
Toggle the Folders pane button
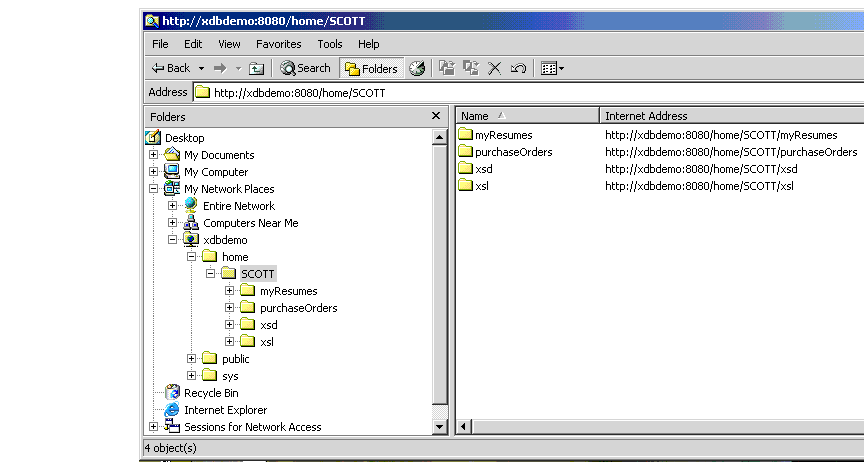[371, 68]
